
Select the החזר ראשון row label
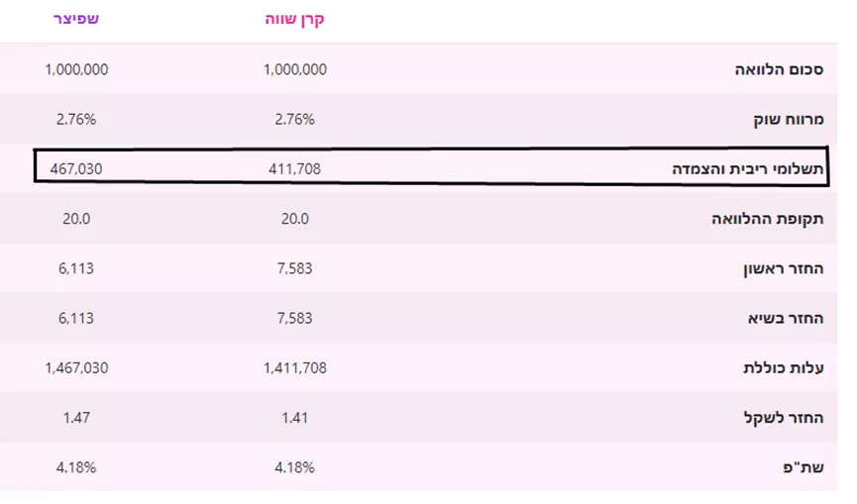click(x=783, y=268)
